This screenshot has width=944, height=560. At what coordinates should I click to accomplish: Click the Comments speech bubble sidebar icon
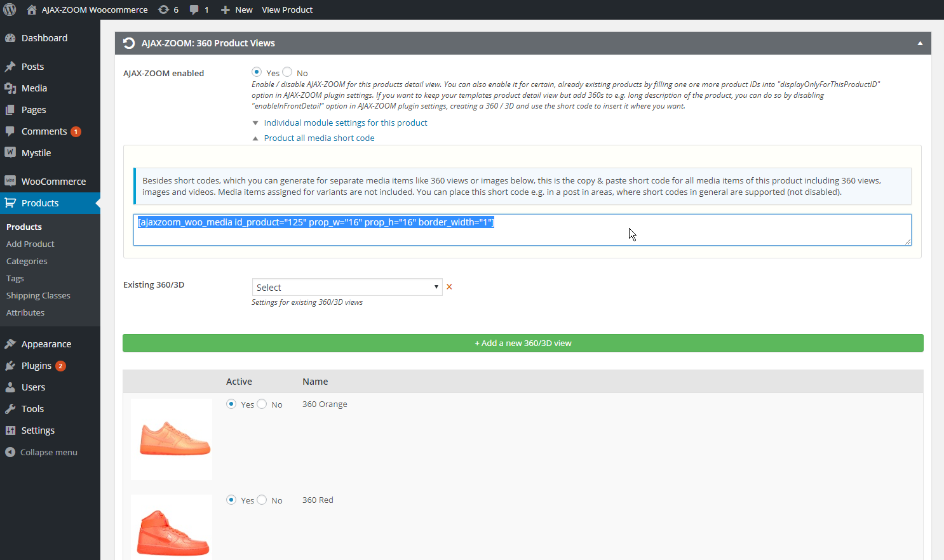tap(10, 131)
